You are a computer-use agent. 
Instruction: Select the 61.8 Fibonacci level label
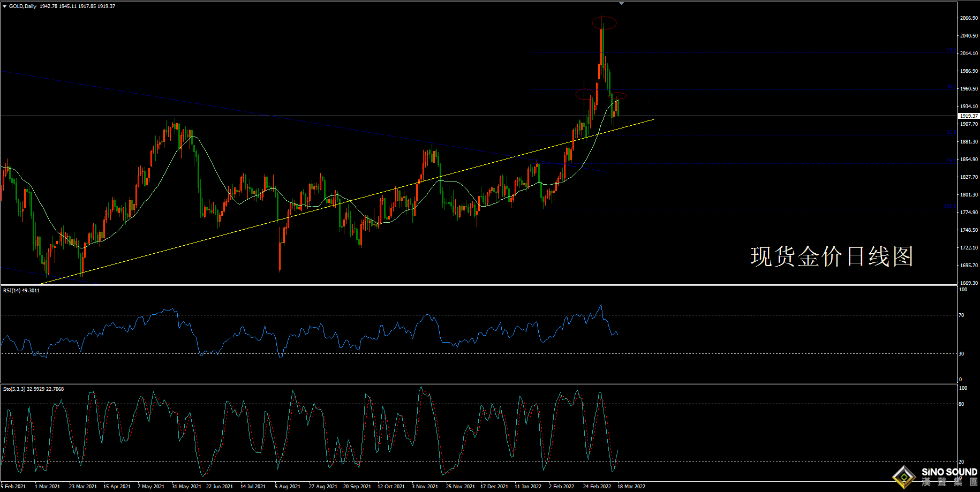coord(951,132)
